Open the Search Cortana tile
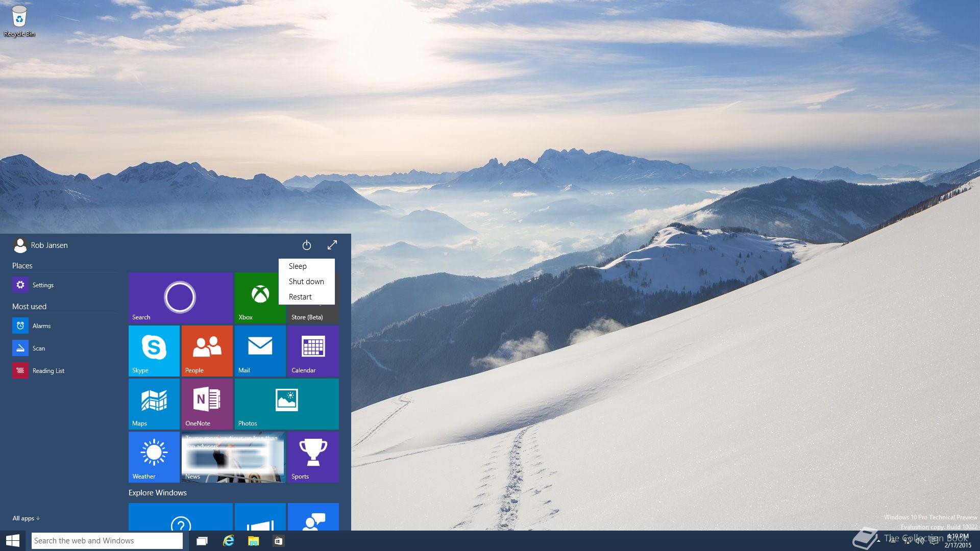This screenshot has height=551, width=980. coord(181,298)
